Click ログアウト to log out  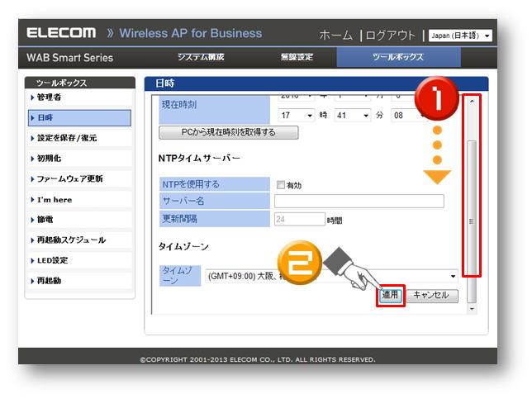tap(391, 36)
